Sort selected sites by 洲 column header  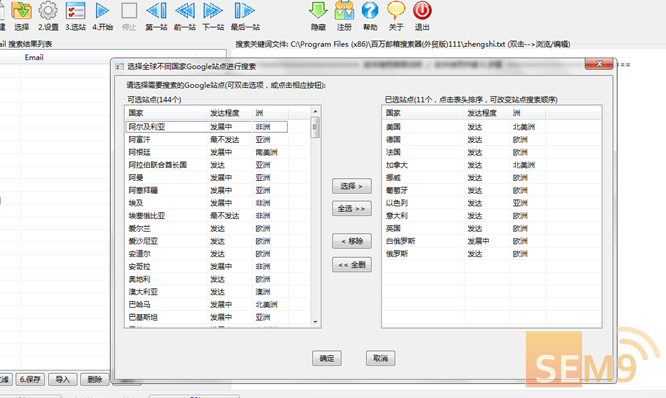[528, 113]
